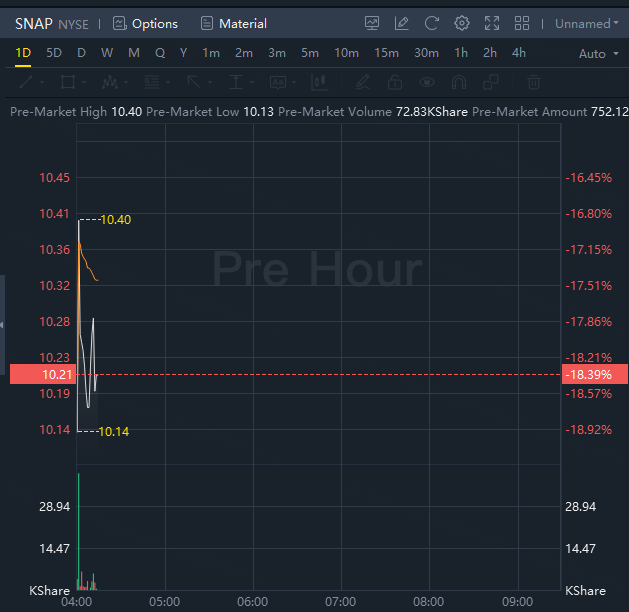Expand the rectangle shape tool dropdown
The image size is (629, 612).
point(83,82)
